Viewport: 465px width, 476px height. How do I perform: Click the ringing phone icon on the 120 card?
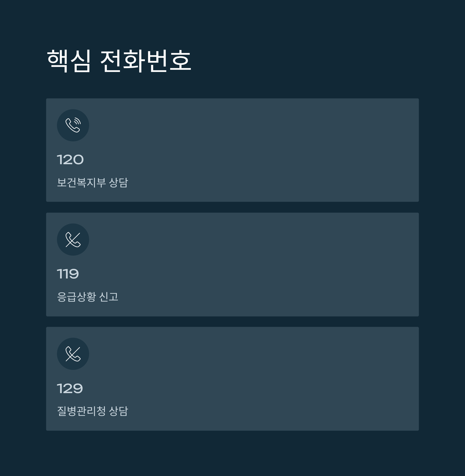coord(73,125)
